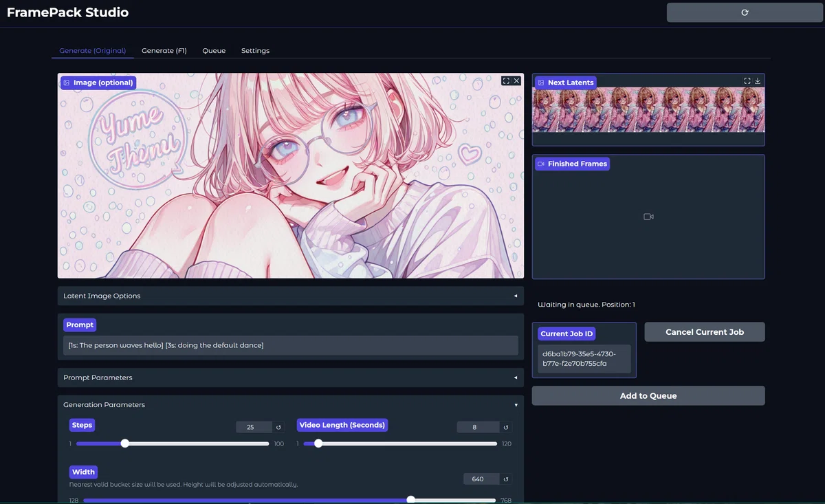Viewport: 825px width, 504px height.
Task: Focus the Prompt text field
Action: click(291, 345)
